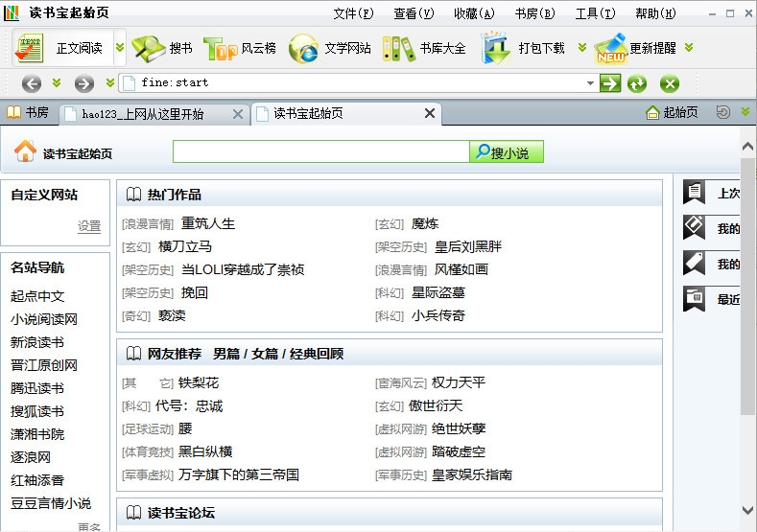The height and width of the screenshot is (532, 757).
Task: Open the 收藏(A) menu
Action: [474, 13]
